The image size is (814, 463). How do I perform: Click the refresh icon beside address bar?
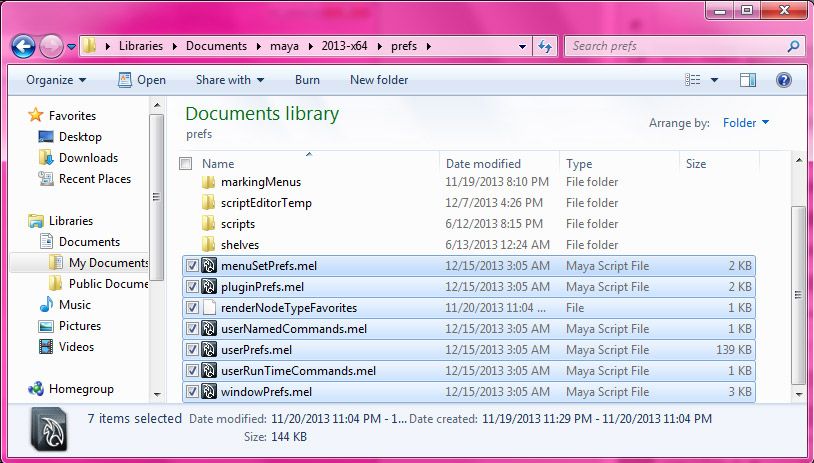pos(545,46)
